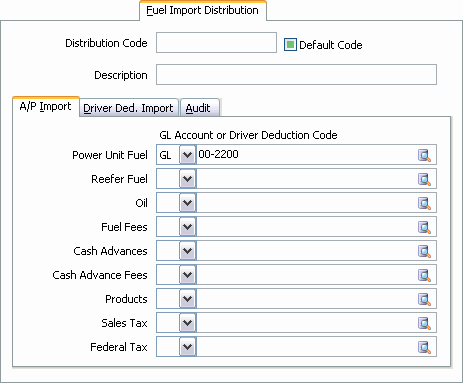Expand the Reefer Fuel type dropdown

coord(187,179)
